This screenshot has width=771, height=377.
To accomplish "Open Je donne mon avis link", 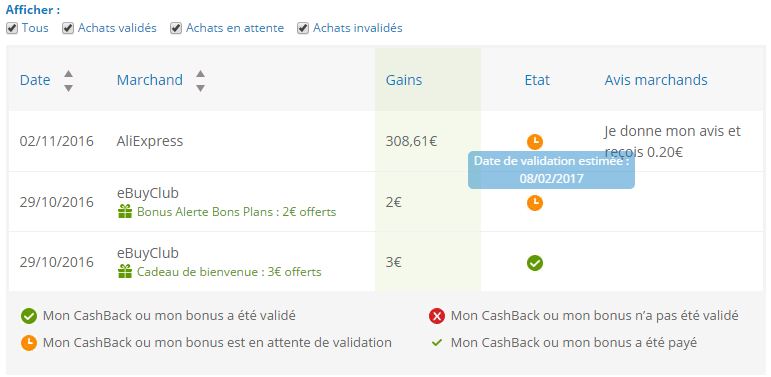I will point(672,142).
